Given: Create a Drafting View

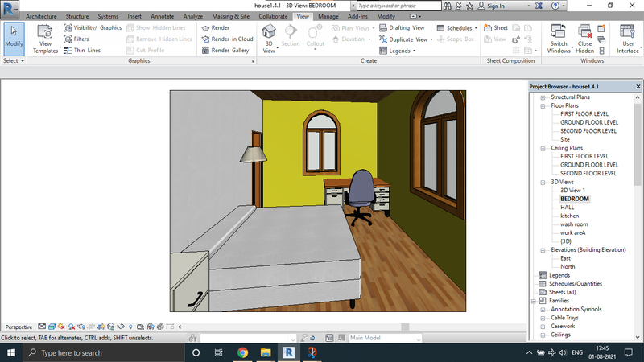Looking at the screenshot, I should [402, 28].
